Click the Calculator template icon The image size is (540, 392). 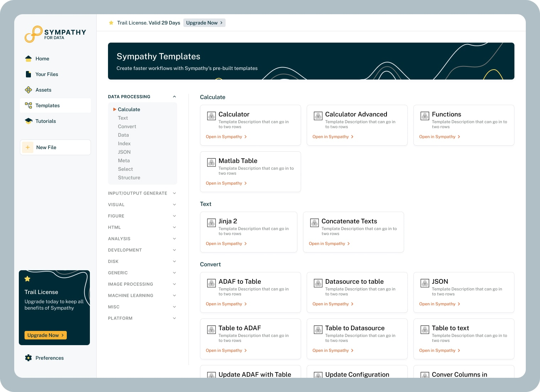point(211,116)
